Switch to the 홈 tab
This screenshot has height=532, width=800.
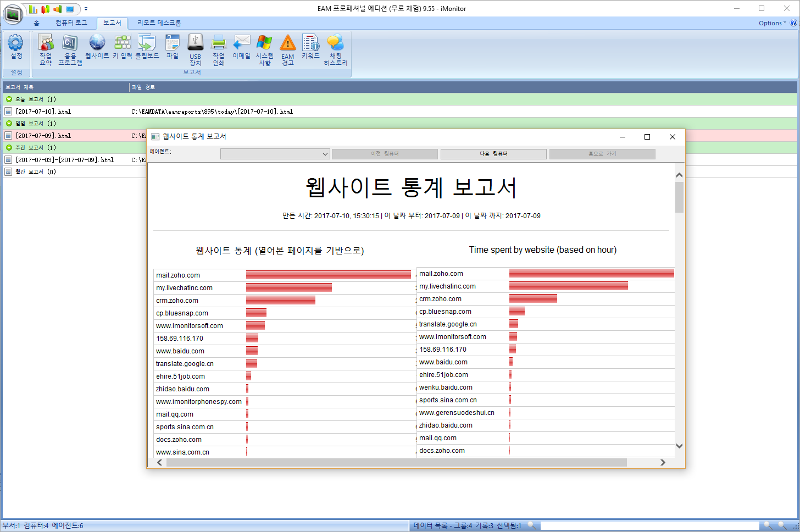[x=37, y=23]
